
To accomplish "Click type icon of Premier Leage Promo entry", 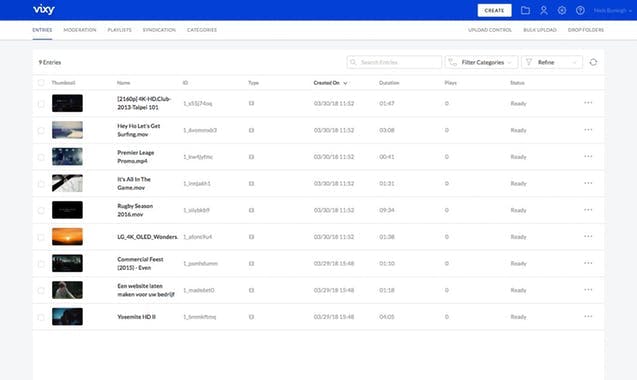I will pyautogui.click(x=251, y=157).
